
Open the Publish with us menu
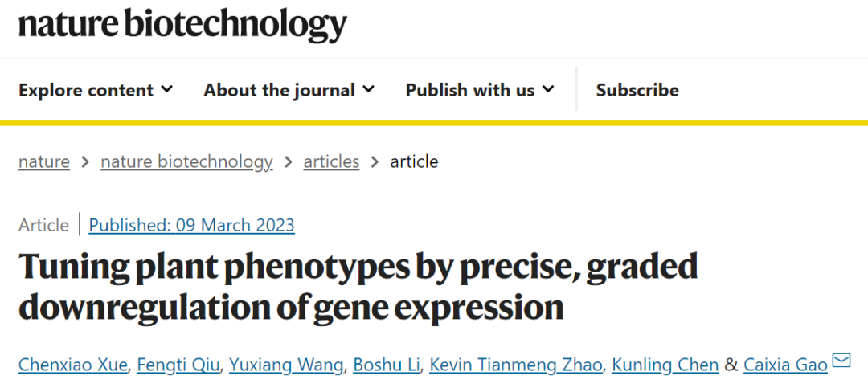479,90
